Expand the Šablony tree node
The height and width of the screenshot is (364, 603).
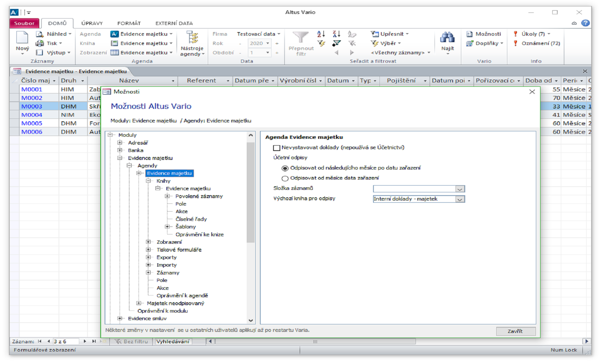pos(167,227)
